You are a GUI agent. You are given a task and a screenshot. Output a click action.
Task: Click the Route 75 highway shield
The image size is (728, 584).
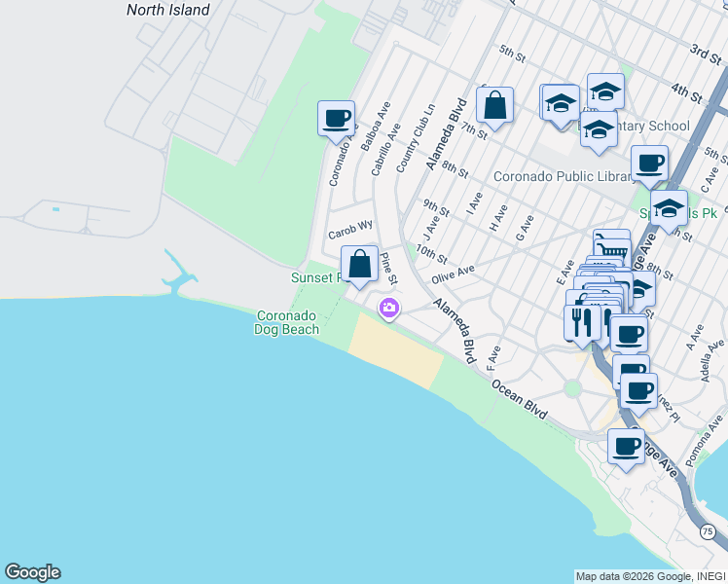pyautogui.click(x=708, y=531)
